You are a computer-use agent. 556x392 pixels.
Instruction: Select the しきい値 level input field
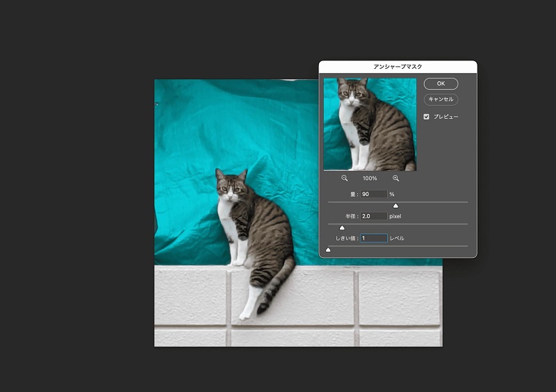pyautogui.click(x=374, y=238)
